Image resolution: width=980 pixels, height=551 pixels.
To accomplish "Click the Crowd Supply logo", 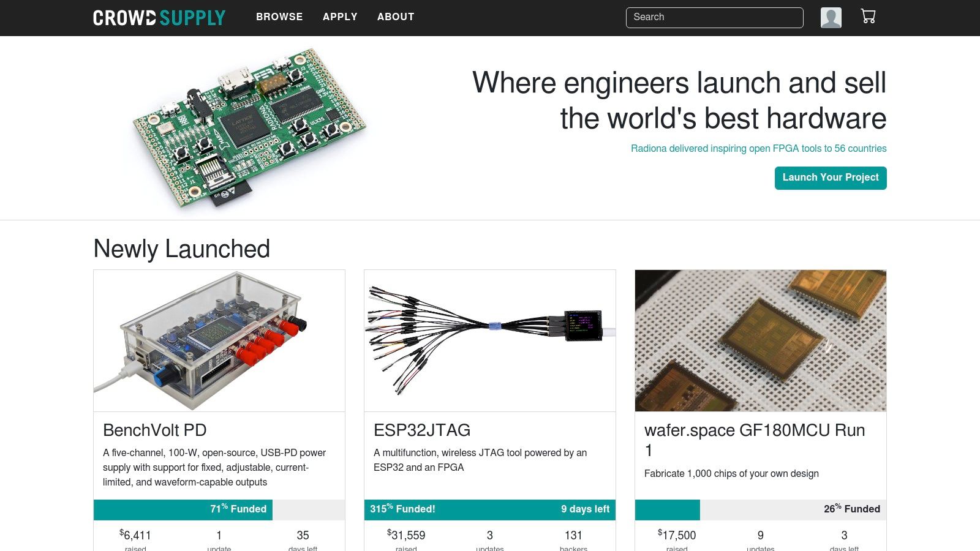I will (x=159, y=18).
